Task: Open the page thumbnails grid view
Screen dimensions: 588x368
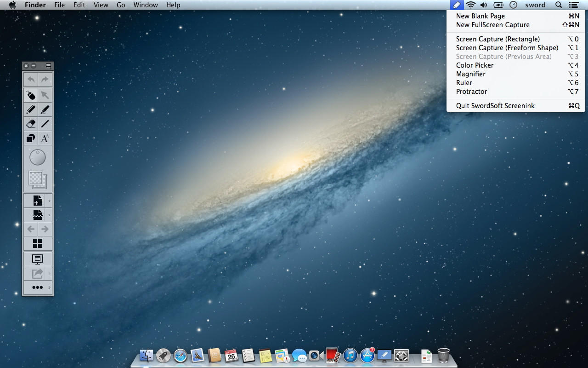Action: pyautogui.click(x=38, y=243)
